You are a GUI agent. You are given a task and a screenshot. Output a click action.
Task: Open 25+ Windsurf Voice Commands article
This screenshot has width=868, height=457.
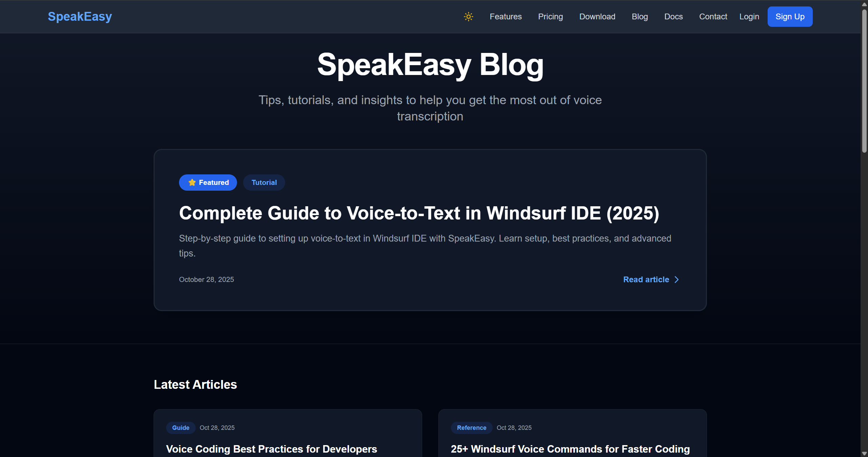coord(570,449)
